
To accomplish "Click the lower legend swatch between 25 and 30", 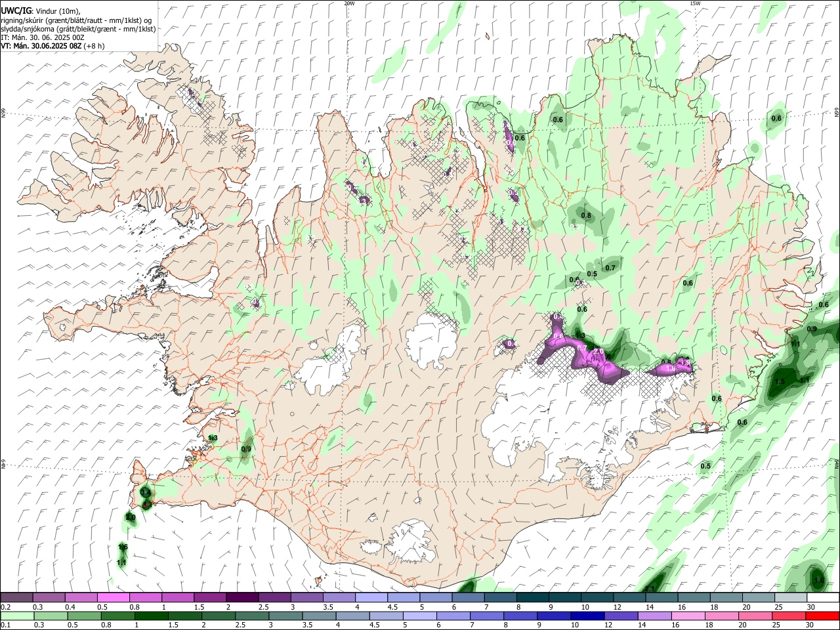I will tap(788, 616).
